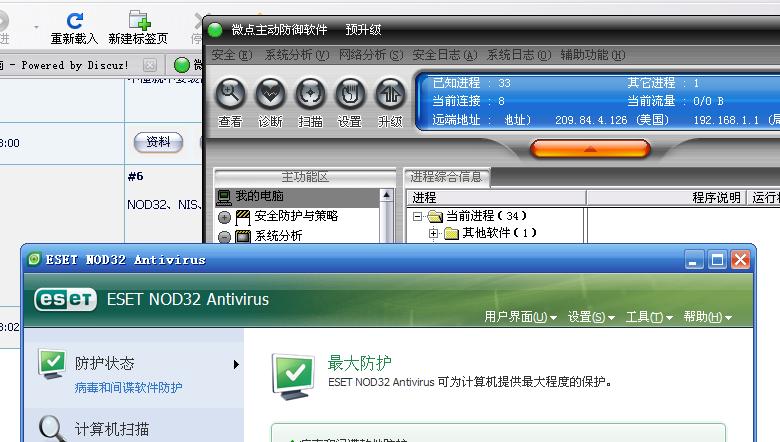Click the 当前流量 : 0/0 B value
This screenshot has width=780, height=442.
tap(675, 101)
